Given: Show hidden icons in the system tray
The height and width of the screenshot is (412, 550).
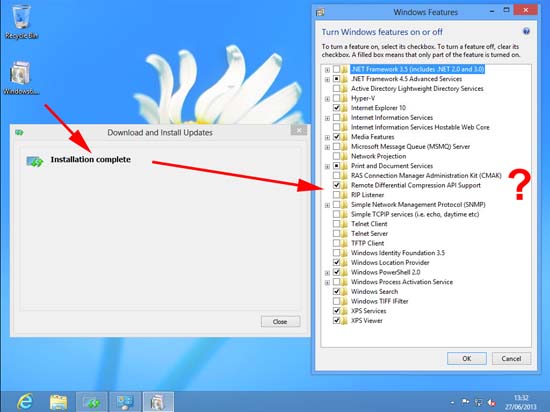Looking at the screenshot, I should tap(452, 403).
